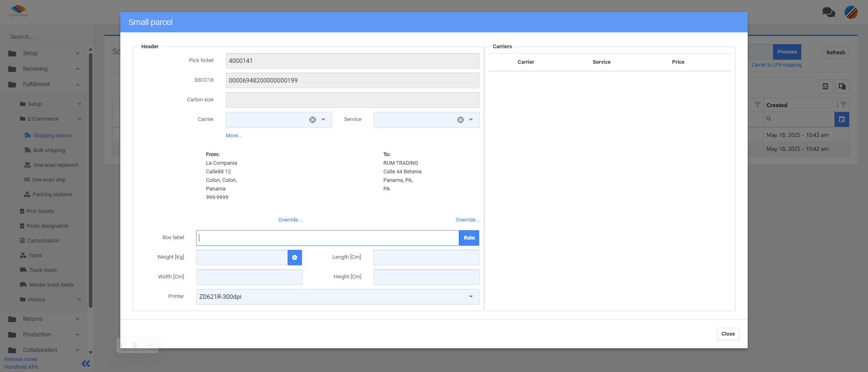Click the SSCC18 field

coord(352,81)
